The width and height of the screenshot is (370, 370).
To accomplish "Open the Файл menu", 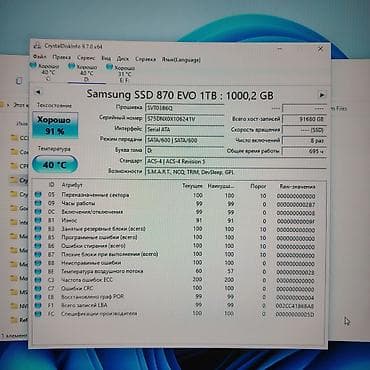I will (40, 57).
